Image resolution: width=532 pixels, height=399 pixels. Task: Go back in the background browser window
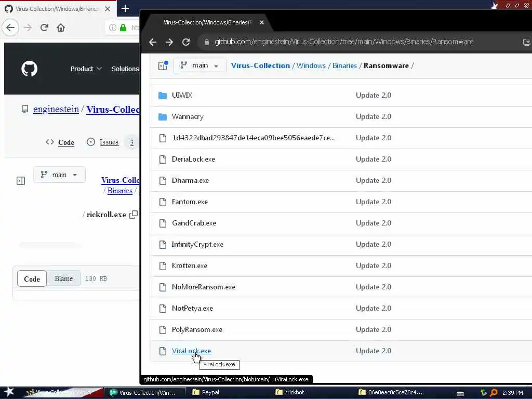click(10, 28)
